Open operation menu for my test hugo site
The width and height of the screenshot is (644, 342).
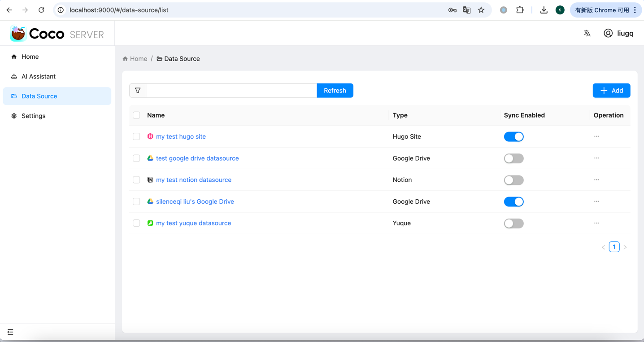(596, 136)
